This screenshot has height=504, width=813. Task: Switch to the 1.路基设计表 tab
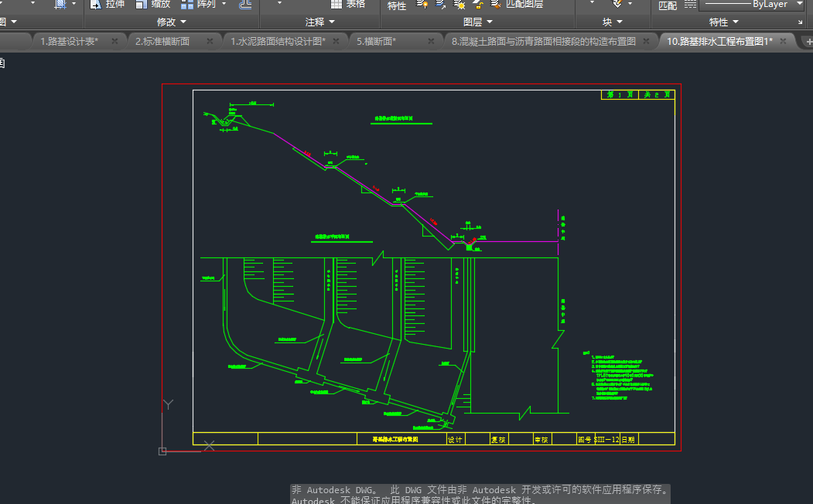69,42
